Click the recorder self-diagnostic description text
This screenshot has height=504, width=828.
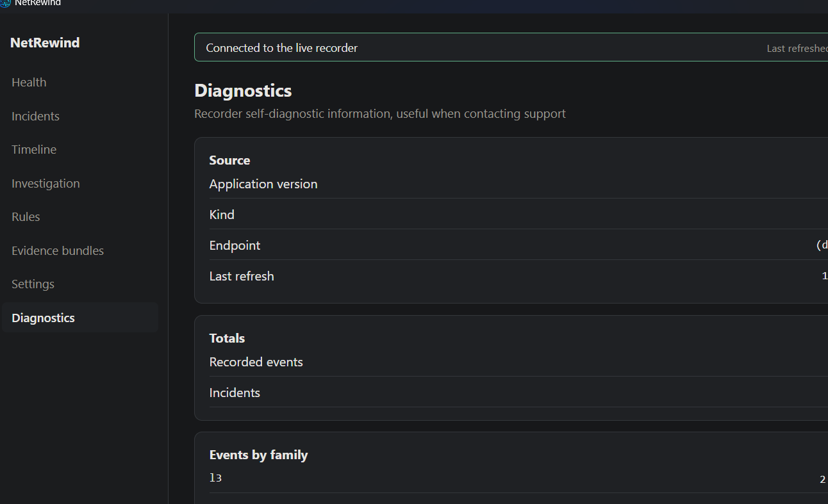point(380,114)
